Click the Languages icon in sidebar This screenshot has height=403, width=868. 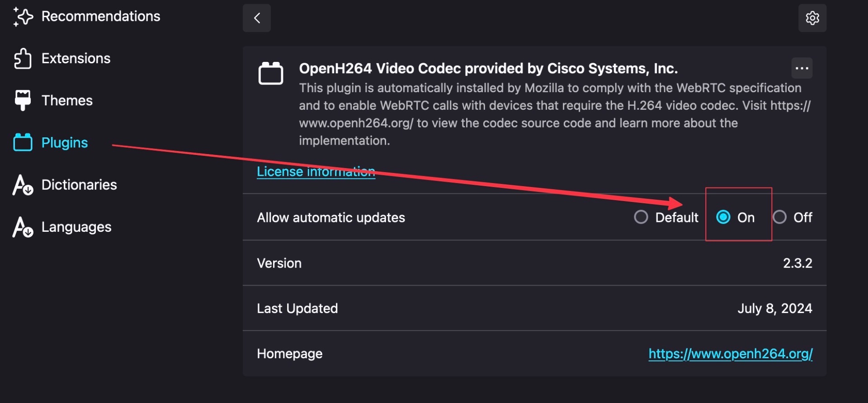tap(23, 227)
